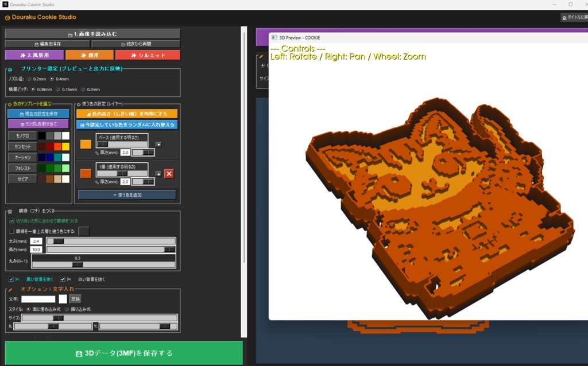Click '今設定している色をランダムに入れ替える' blue button
588x366 pixels.
pyautogui.click(x=127, y=124)
